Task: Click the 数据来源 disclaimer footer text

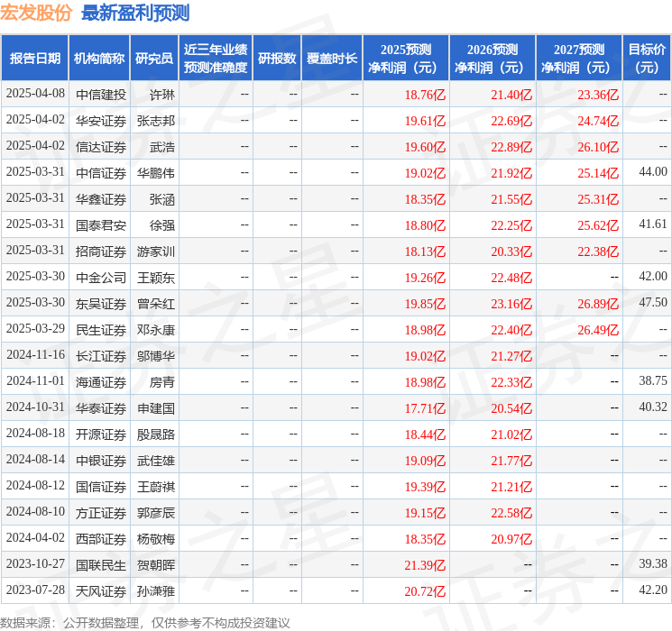Action: pos(145,623)
